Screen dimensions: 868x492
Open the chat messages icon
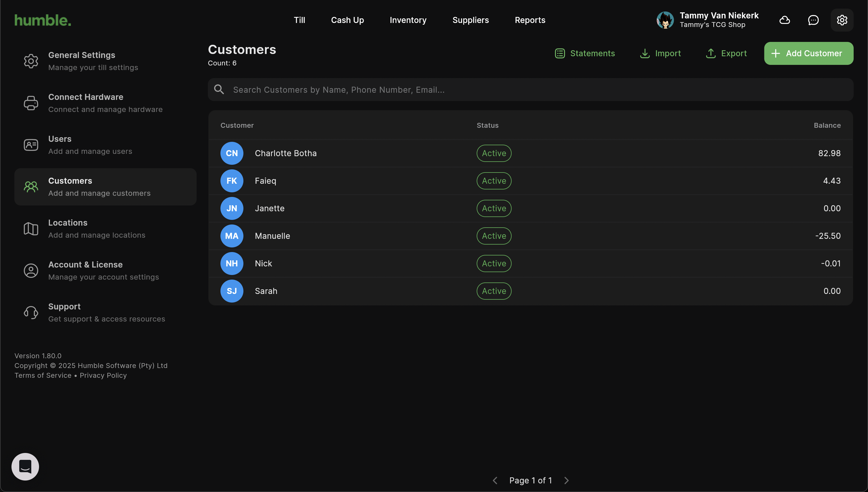click(x=813, y=20)
